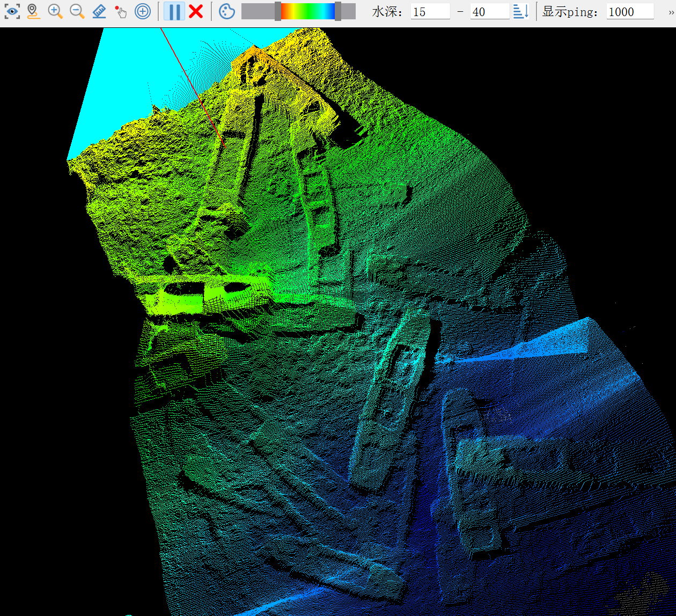676x616 pixels.
Task: Click the eye view reset icon
Action: pos(12,11)
